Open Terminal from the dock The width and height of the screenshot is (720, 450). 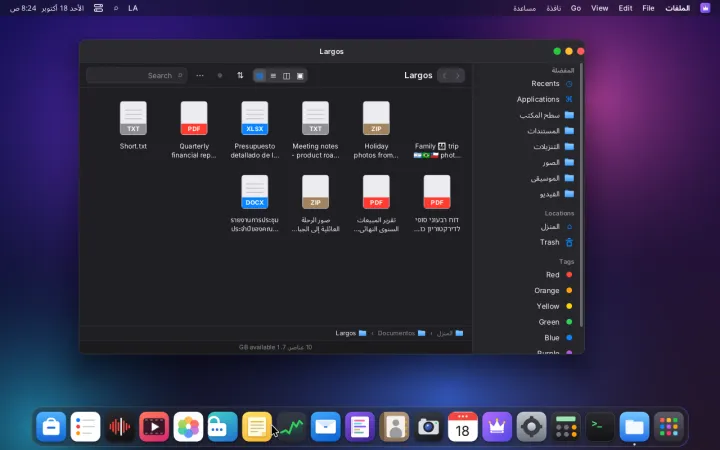pos(600,427)
